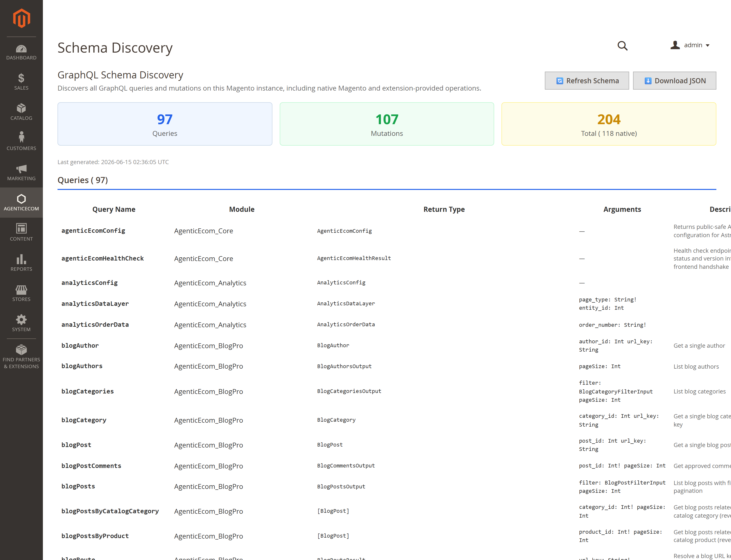
Task: Select the blogAuthors query name
Action: (x=82, y=366)
